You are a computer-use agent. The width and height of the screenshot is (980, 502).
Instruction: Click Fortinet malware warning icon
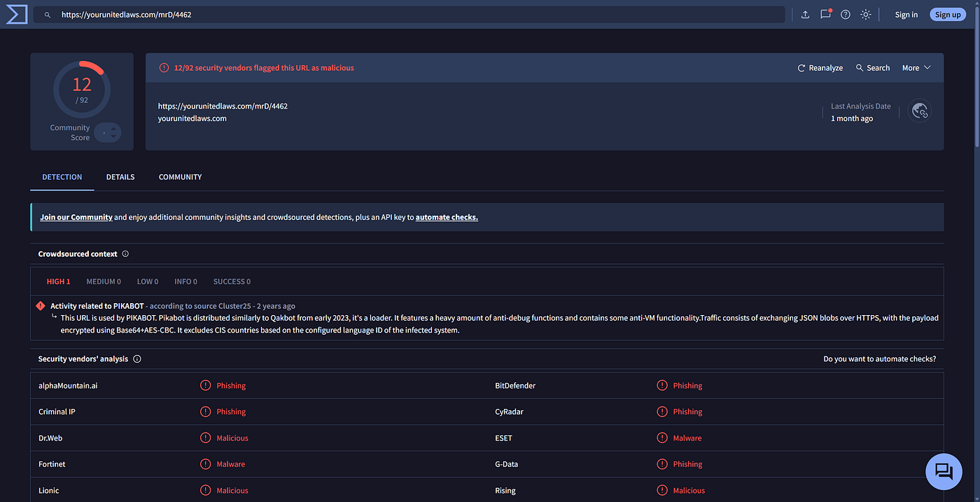(x=206, y=464)
